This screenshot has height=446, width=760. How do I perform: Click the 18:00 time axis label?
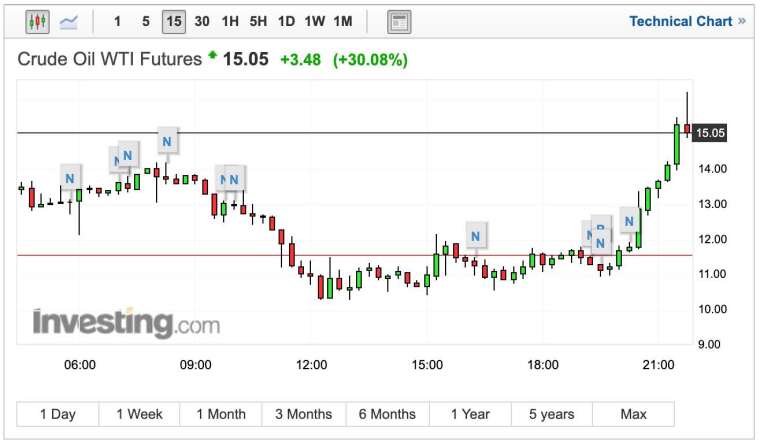tap(543, 365)
